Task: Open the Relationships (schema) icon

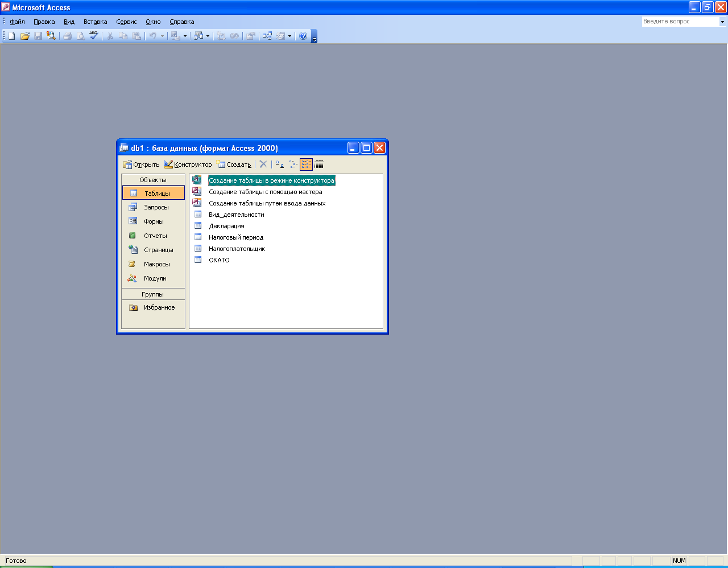Action: point(267,36)
